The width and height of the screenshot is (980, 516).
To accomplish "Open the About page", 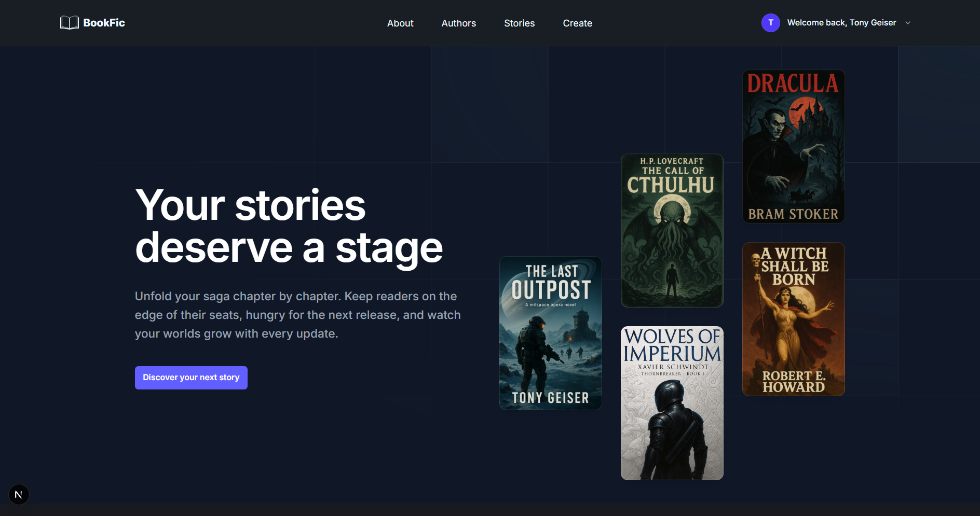I will coord(400,23).
